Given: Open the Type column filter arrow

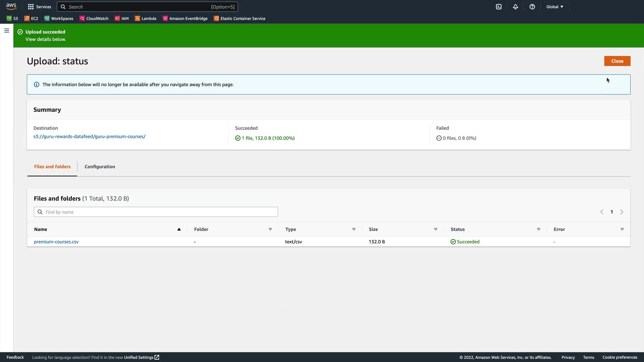Looking at the screenshot, I should 354,229.
